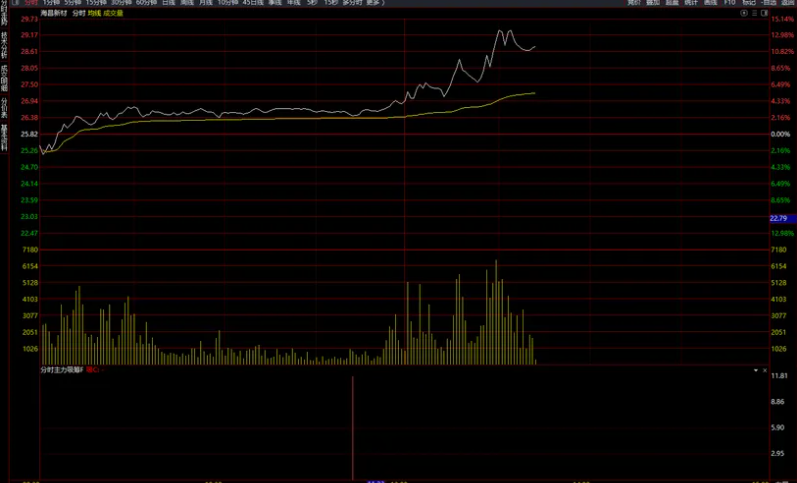Open 成交明细 from left sidebar
Viewport: 797px width, 483px height.
click(4, 76)
